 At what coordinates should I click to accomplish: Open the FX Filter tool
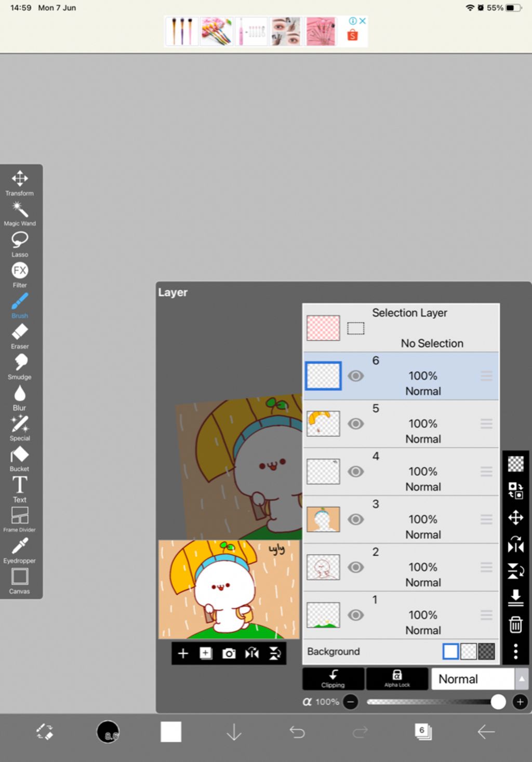pyautogui.click(x=20, y=275)
